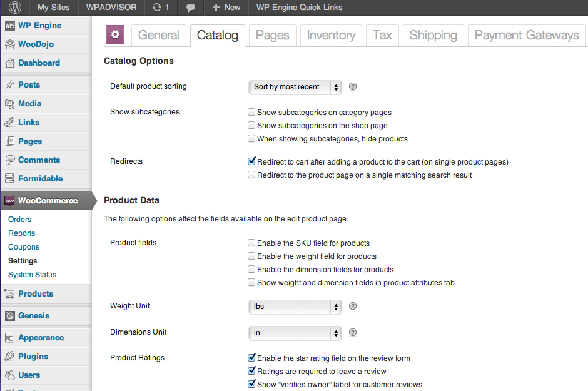Open the Weight Unit dropdown
Viewport: 588px width, 391px height.
295,307
